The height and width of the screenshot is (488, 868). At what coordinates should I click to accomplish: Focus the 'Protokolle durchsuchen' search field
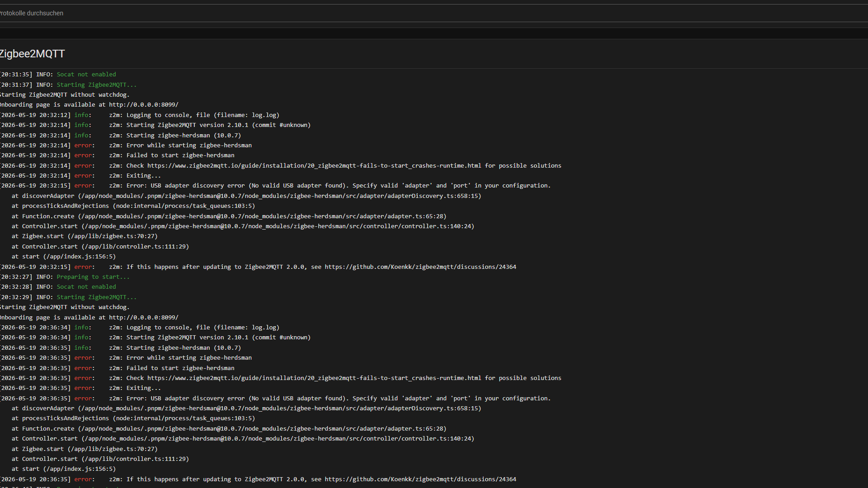[x=434, y=13]
